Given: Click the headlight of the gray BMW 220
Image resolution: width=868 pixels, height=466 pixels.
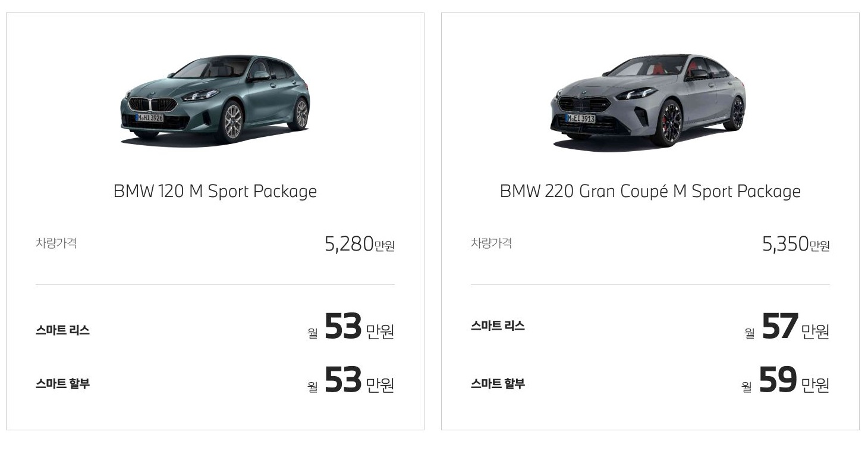Looking at the screenshot, I should [x=636, y=93].
